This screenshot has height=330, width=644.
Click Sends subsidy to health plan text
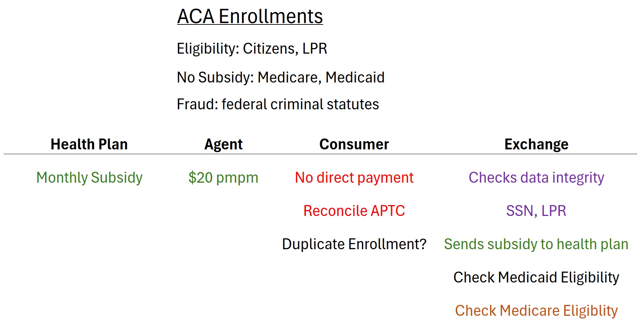coord(536,244)
